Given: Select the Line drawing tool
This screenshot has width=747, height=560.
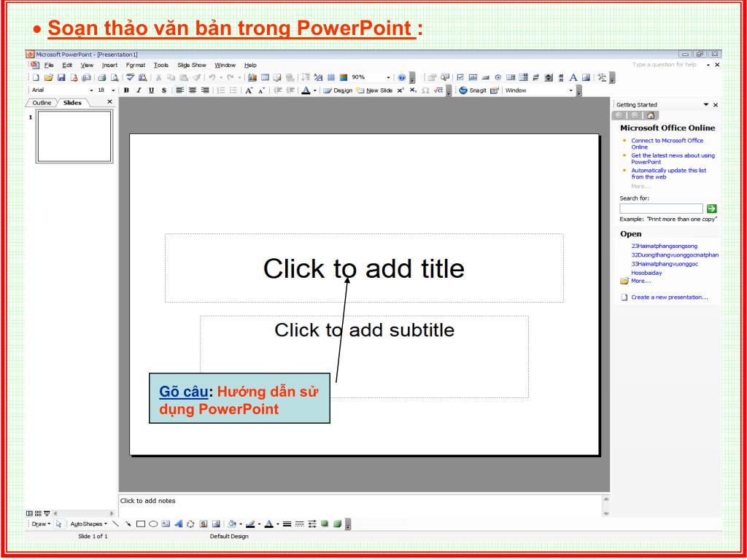Looking at the screenshot, I should pyautogui.click(x=116, y=524).
